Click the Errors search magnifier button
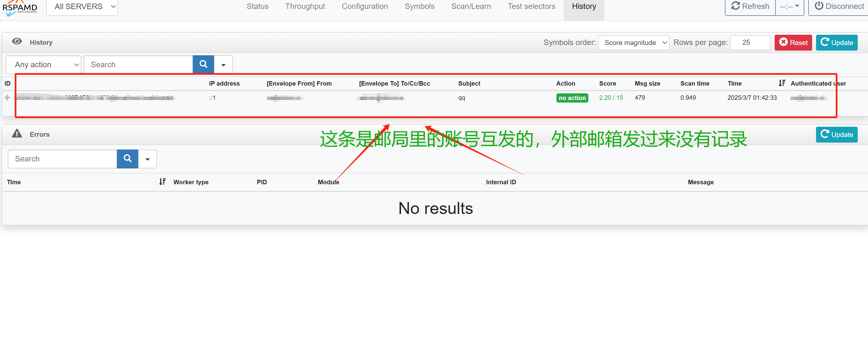 127,159
